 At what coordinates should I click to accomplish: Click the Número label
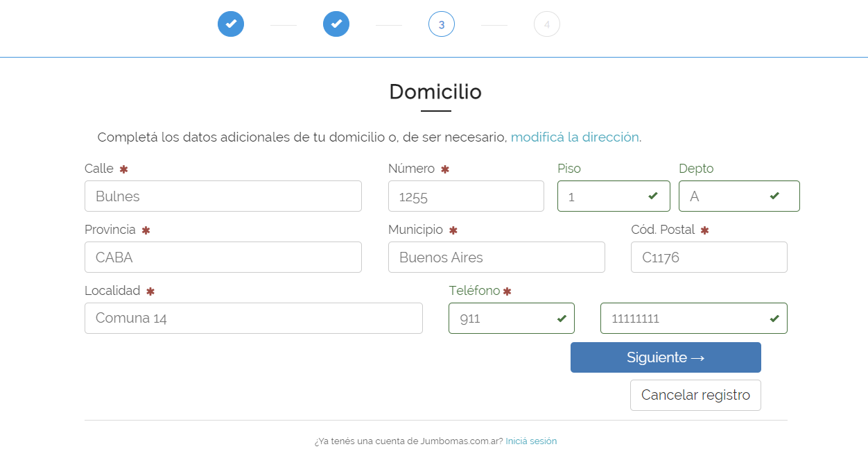click(412, 169)
